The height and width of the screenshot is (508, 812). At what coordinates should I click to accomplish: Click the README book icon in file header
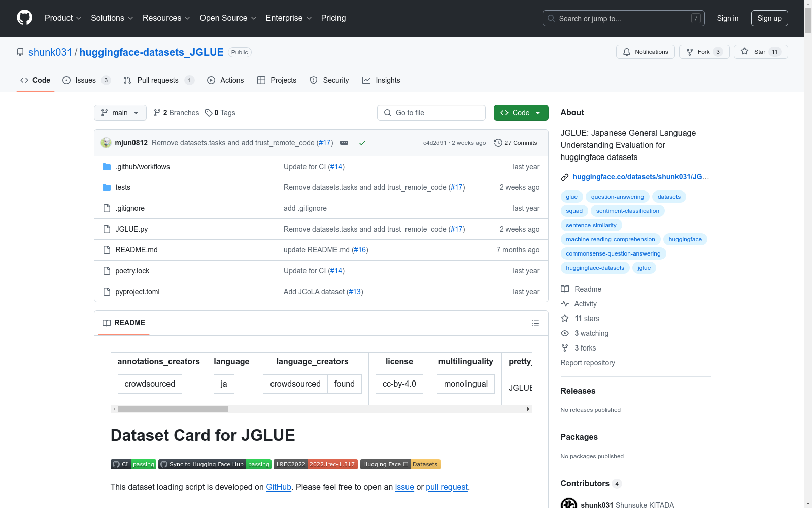click(x=107, y=323)
